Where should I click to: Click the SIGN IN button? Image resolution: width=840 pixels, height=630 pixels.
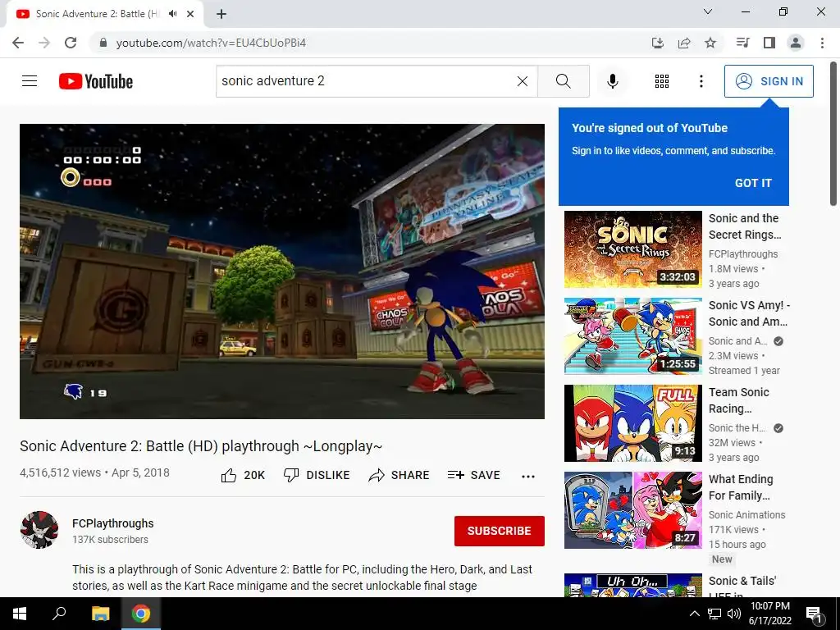tap(769, 81)
